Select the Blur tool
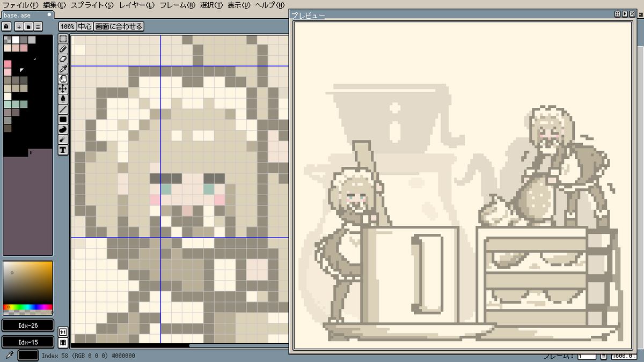The width and height of the screenshot is (644, 362). [x=63, y=139]
